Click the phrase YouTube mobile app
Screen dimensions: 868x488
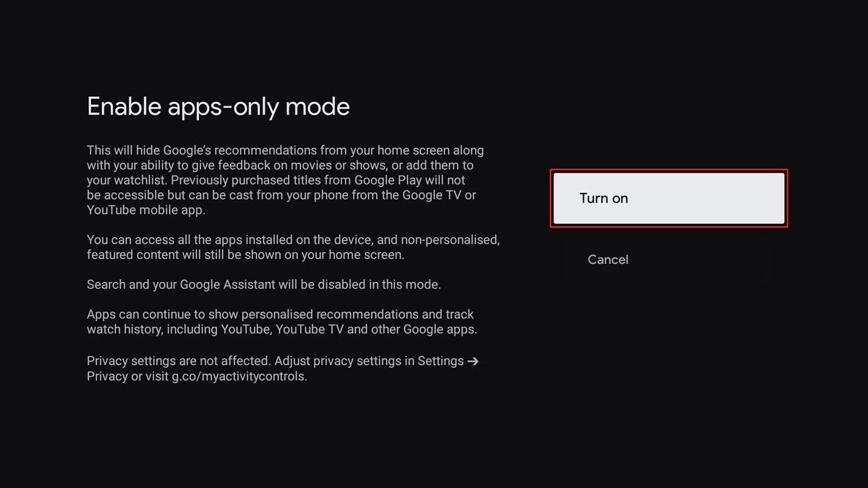click(x=146, y=210)
